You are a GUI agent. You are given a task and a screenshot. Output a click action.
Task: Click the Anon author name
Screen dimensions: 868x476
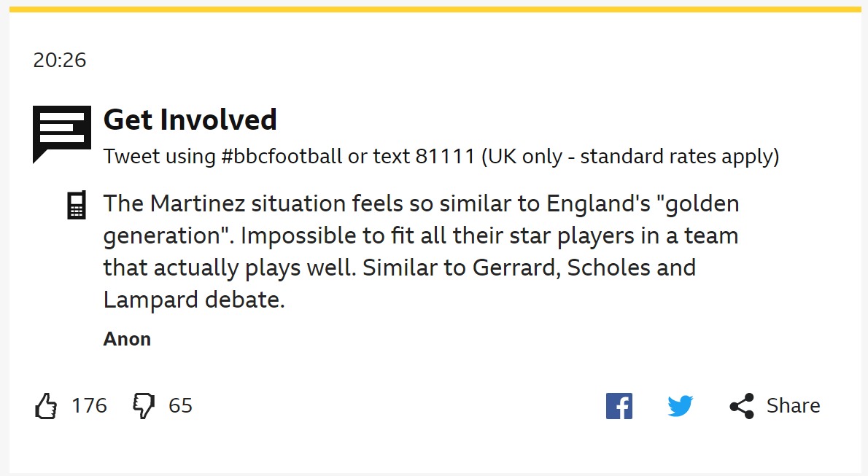[127, 339]
